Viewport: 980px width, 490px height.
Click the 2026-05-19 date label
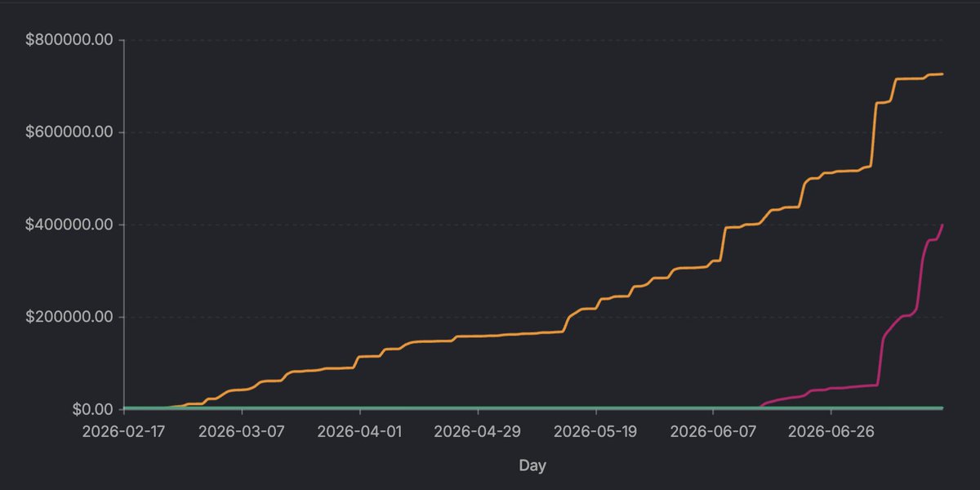click(595, 430)
